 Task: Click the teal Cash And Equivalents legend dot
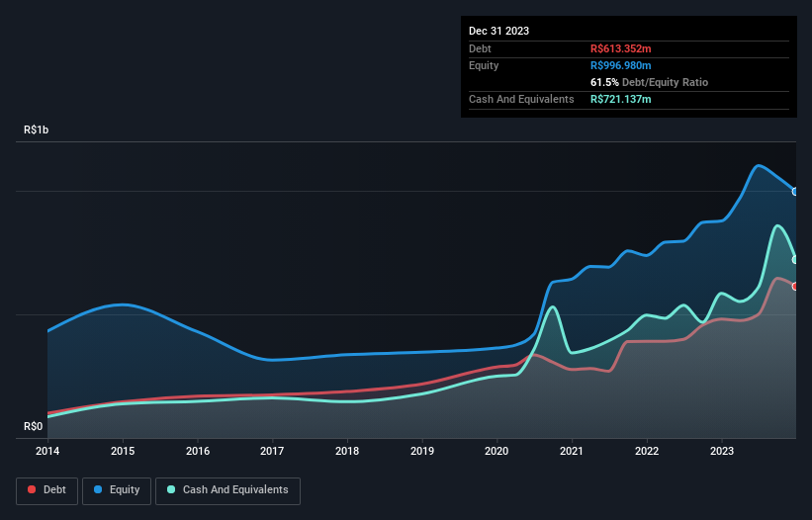(x=171, y=489)
